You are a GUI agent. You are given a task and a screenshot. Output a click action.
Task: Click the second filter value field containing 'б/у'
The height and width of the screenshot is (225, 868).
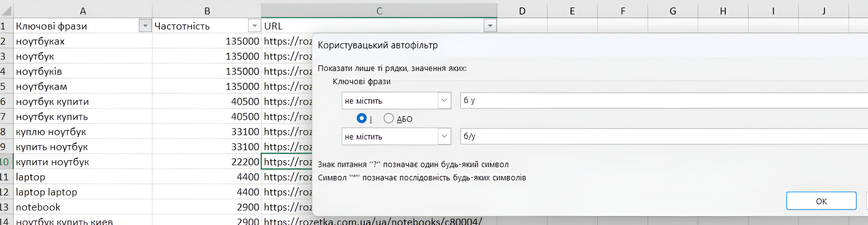(664, 136)
